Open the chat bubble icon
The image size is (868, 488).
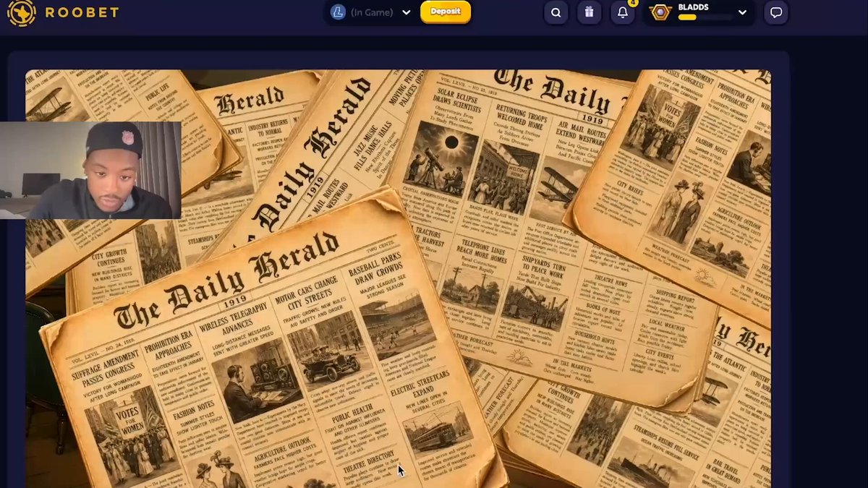click(776, 12)
